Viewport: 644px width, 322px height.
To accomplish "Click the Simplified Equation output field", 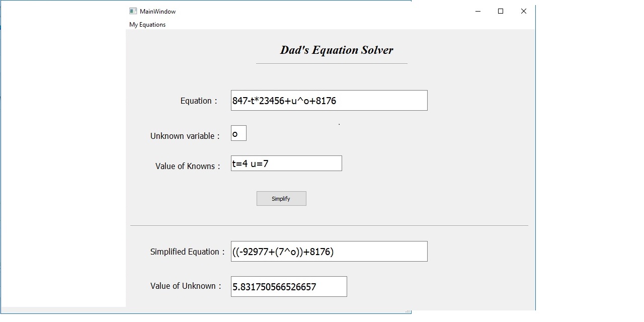I will point(329,252).
